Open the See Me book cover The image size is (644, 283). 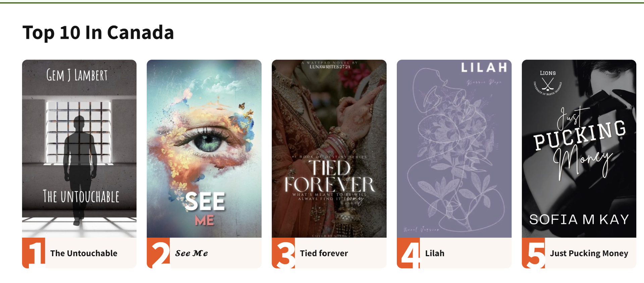point(204,149)
